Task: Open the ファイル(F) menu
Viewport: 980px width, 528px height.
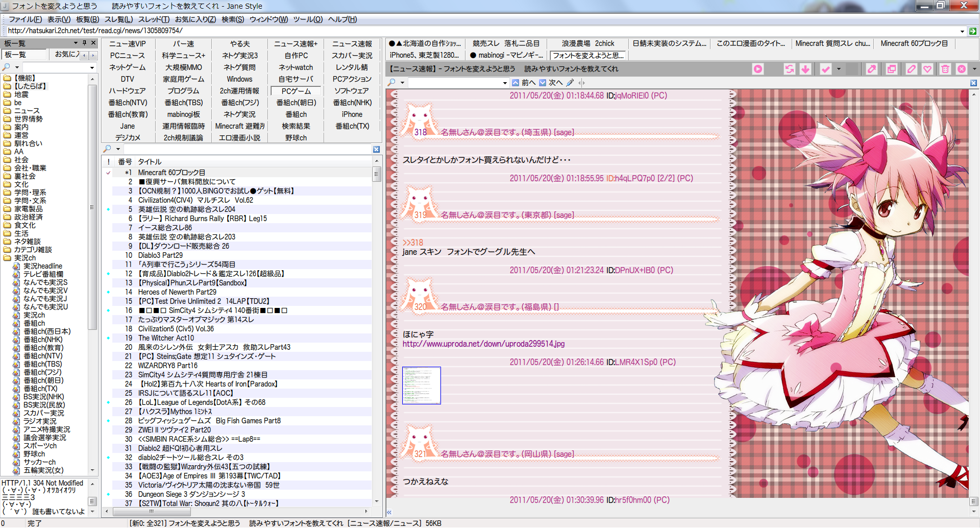Action: [x=25, y=19]
